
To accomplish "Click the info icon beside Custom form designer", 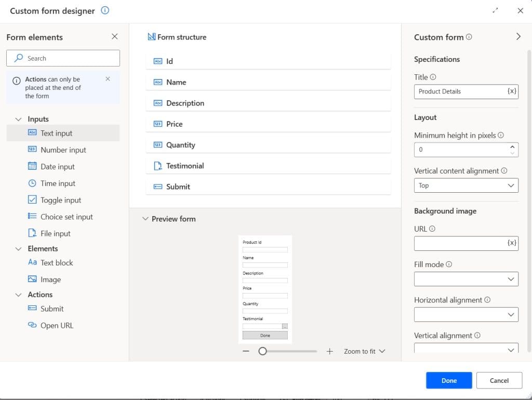I will tap(105, 10).
